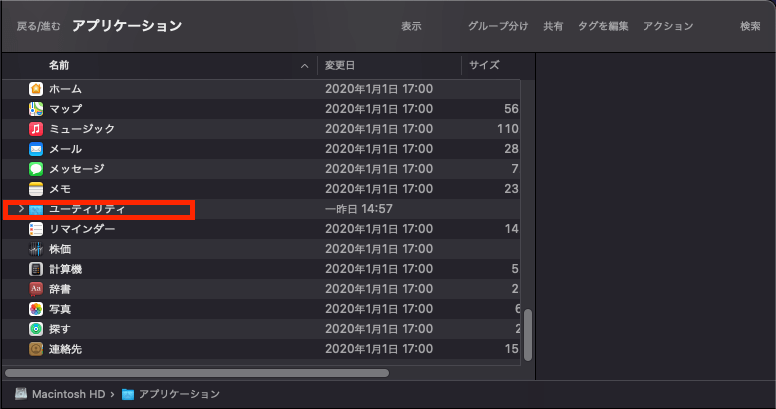Click the タグを編集 toolbar item

click(603, 26)
